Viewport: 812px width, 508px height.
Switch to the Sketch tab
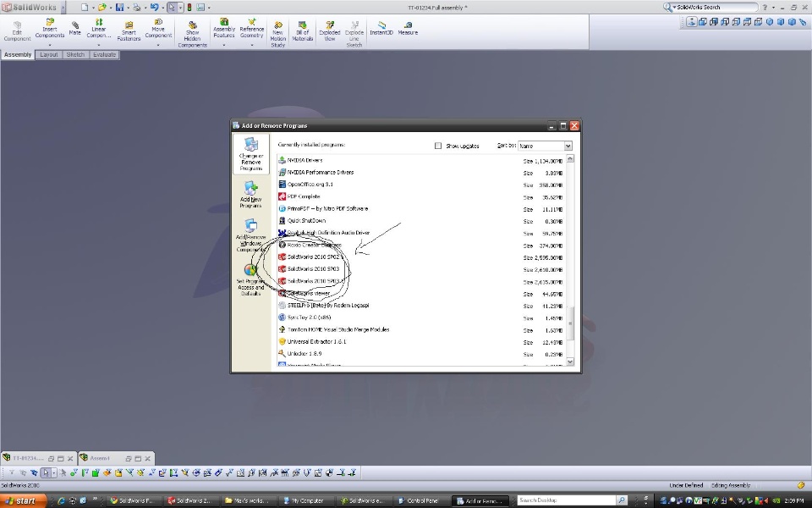point(75,54)
